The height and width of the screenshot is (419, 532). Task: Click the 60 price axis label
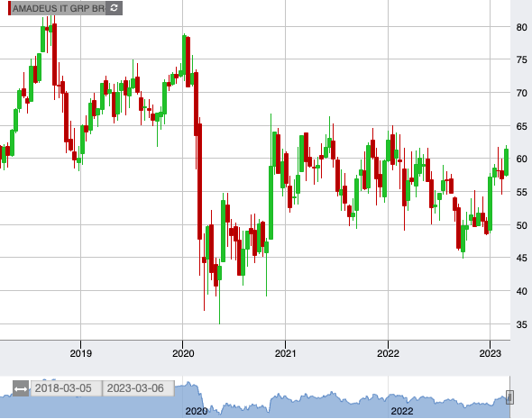tap(521, 159)
